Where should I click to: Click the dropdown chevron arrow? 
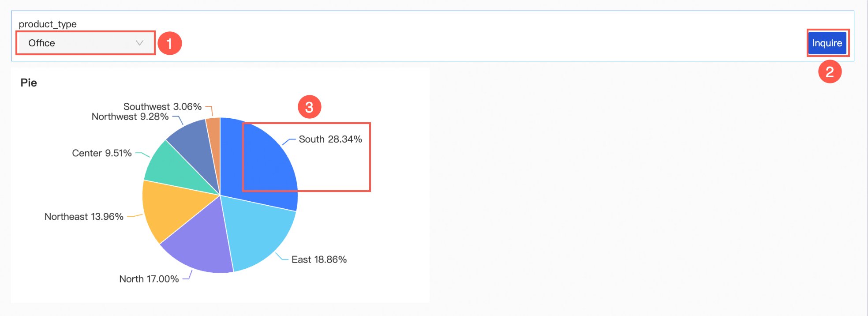[139, 43]
